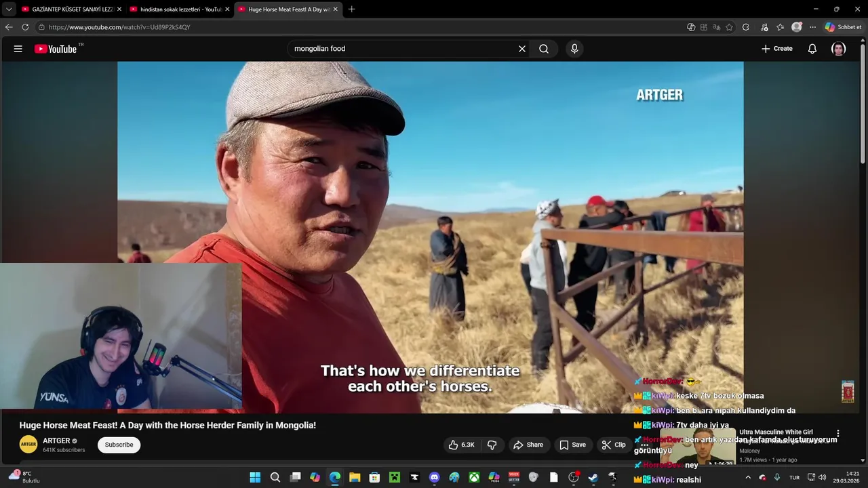This screenshot has width=868, height=488.
Task: Open Windows Search on the taskbar
Action: (275, 477)
